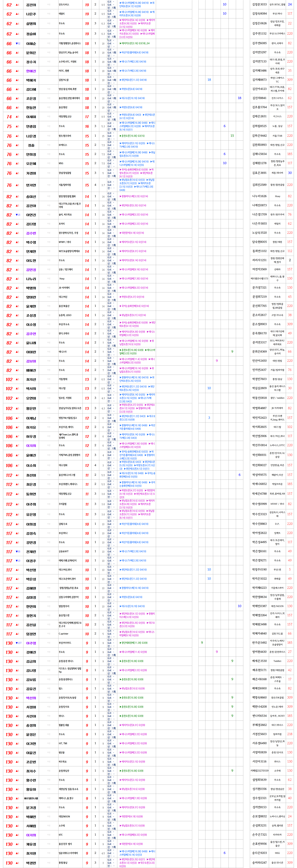Open the 사진 photo placeholder for 한예진
The image size is (297, 868).
tap(49, 71)
